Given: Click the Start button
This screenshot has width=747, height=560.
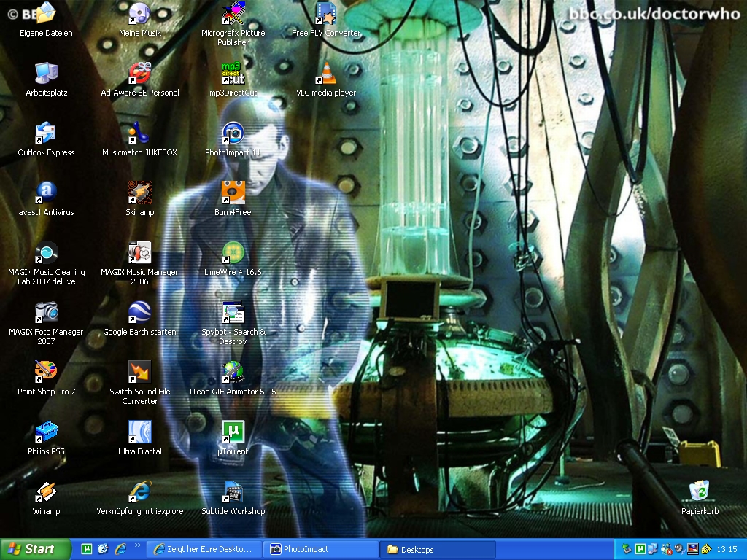Looking at the screenshot, I should coord(35,549).
